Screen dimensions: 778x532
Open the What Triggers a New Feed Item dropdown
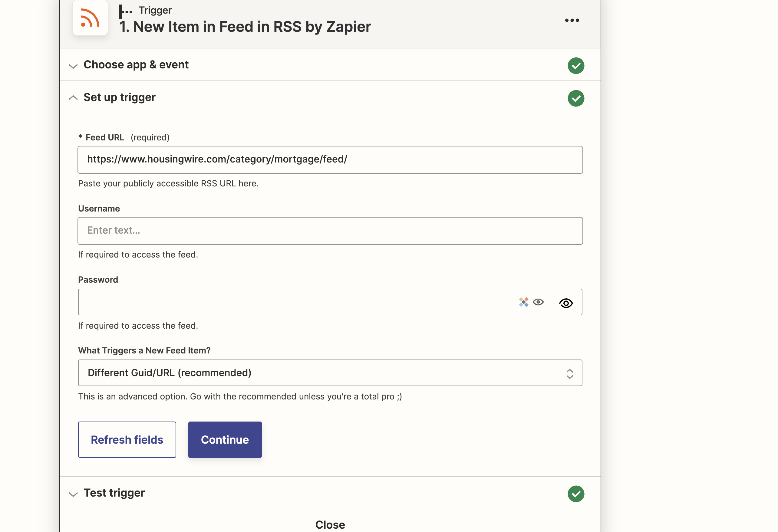[x=330, y=373]
